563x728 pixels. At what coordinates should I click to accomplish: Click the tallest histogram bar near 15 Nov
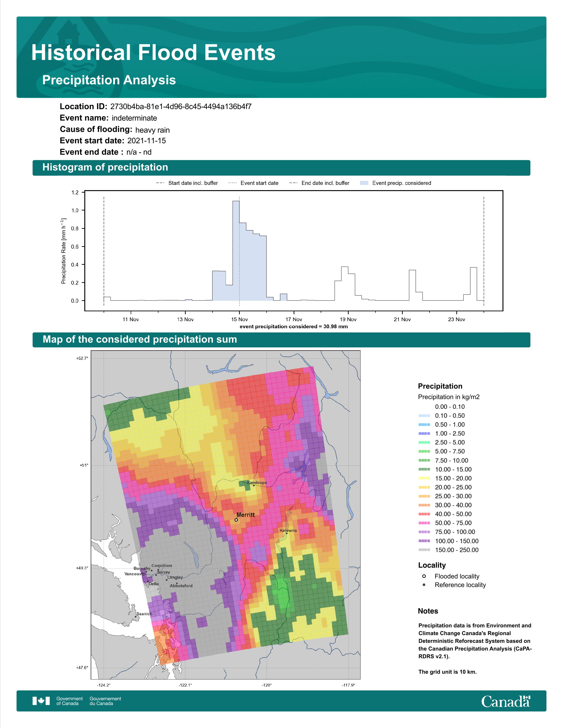[236, 251]
